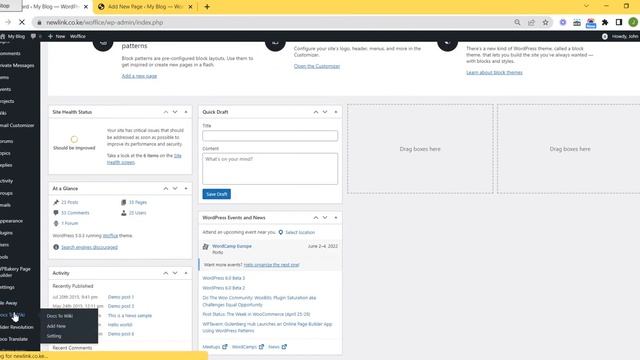Move Quick Draft widget up
The image size is (640, 360).
pos(316,112)
